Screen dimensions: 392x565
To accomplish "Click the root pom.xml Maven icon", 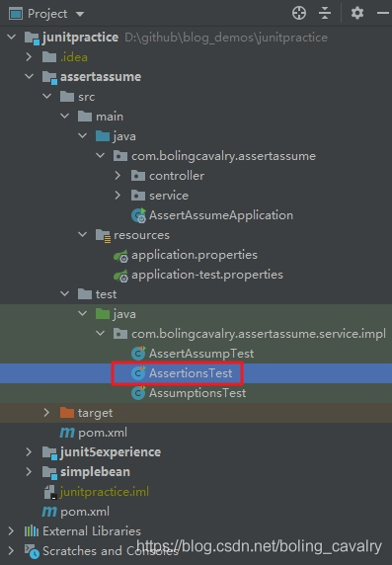I will coord(49,512).
